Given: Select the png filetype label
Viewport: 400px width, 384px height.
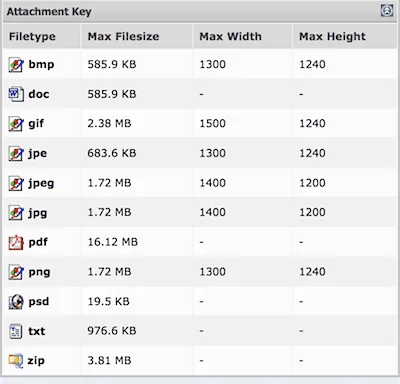Looking at the screenshot, I should (x=39, y=272).
